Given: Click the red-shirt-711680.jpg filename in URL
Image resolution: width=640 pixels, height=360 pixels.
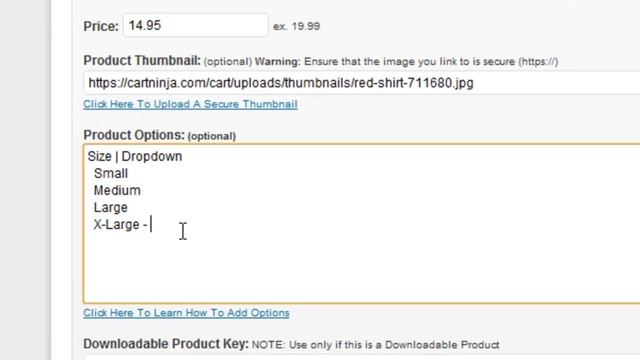Looking at the screenshot, I should 413,83.
